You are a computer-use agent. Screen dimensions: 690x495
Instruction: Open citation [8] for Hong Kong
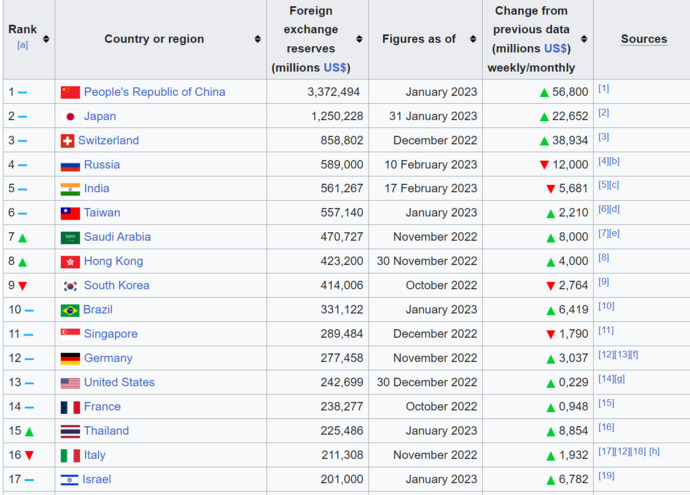pos(603,257)
